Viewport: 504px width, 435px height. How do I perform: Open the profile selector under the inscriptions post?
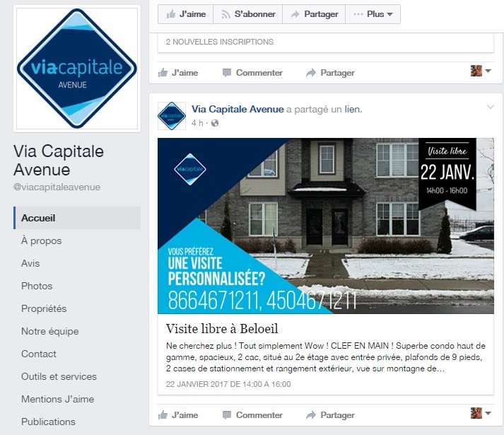click(481, 71)
